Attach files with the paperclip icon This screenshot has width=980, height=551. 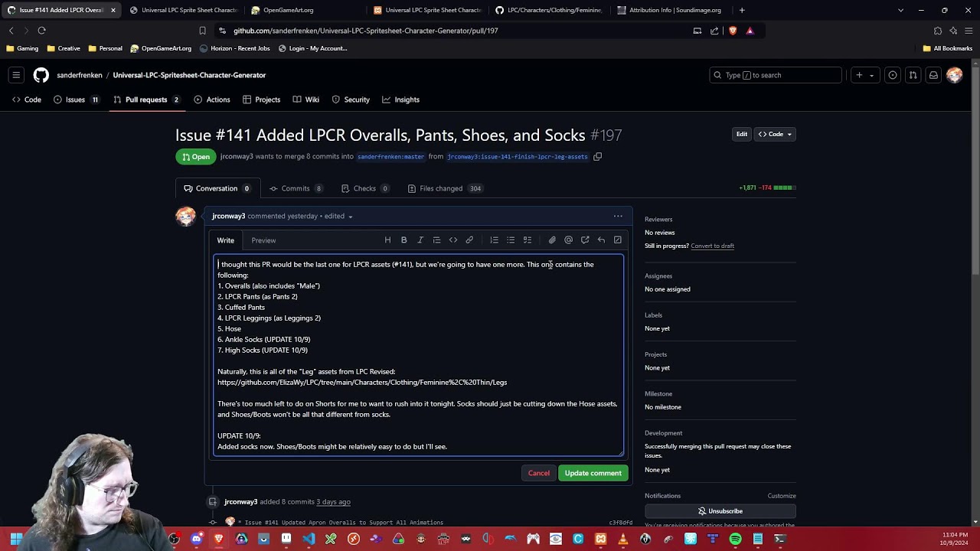coord(552,240)
